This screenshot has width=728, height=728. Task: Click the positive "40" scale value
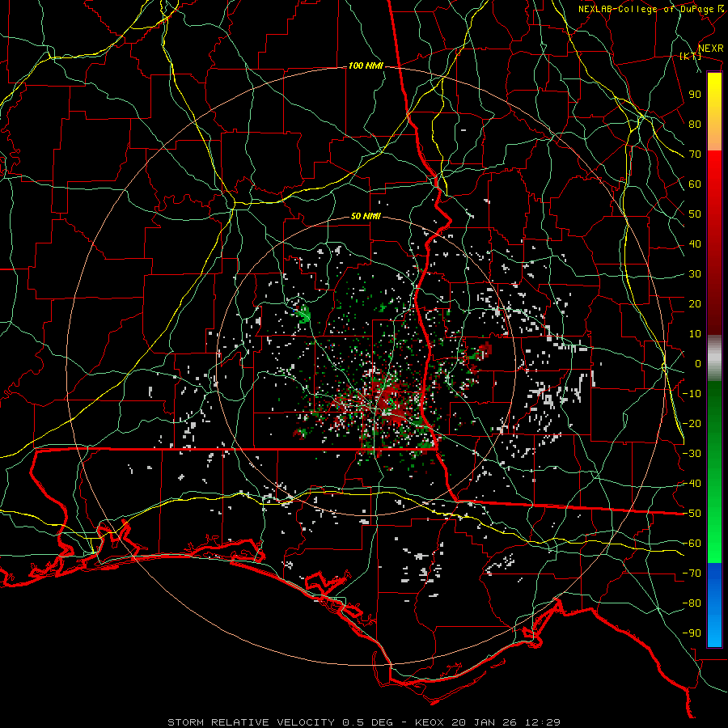695,244
